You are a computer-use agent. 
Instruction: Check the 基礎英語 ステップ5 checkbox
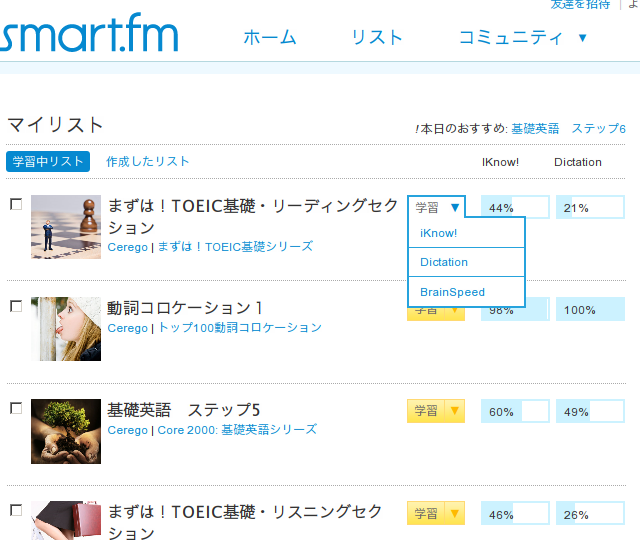tap(16, 408)
